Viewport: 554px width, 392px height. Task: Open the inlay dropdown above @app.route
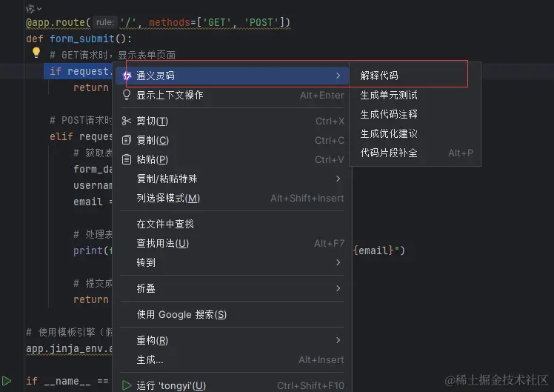tap(33, 8)
